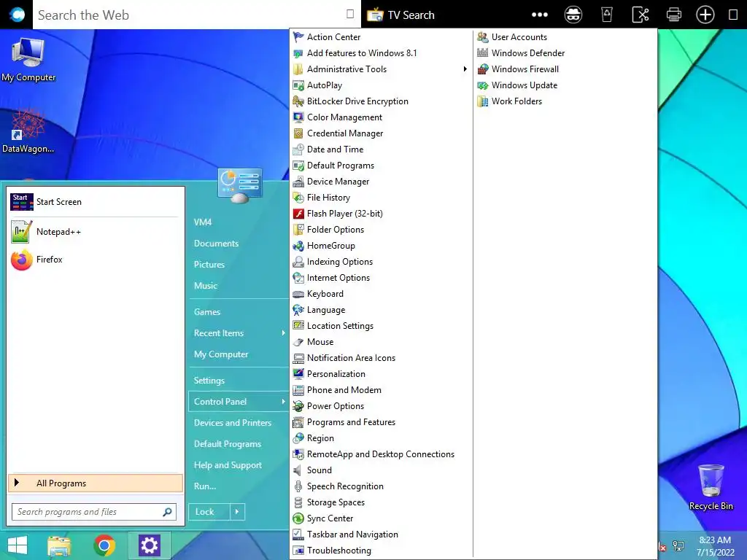
Task: Open Devices and Printers
Action: 233,423
